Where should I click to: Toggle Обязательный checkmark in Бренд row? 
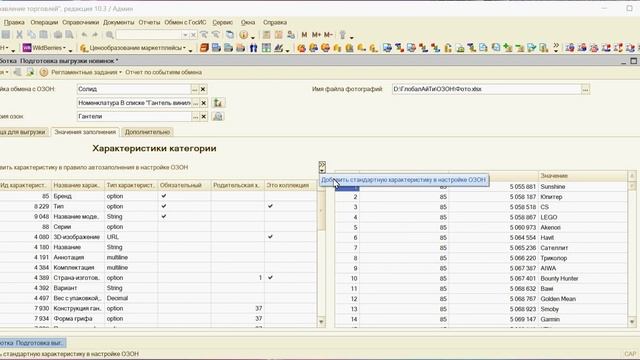pyautogui.click(x=164, y=196)
